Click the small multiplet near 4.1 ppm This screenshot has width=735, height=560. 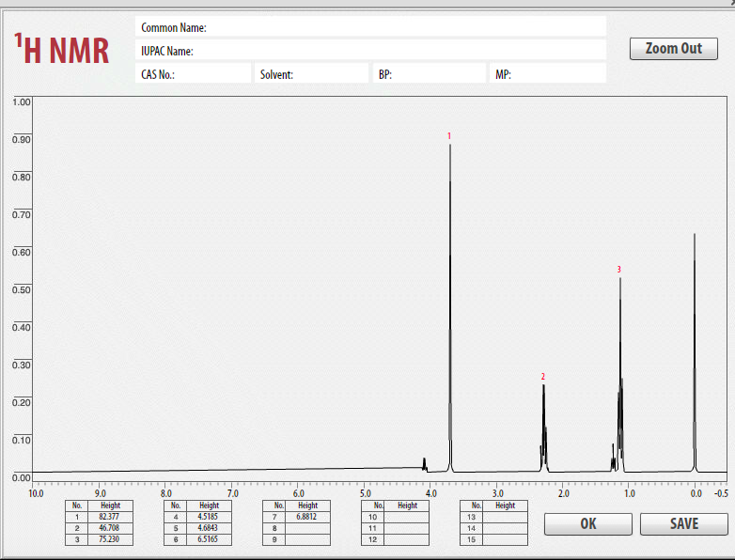425,464
